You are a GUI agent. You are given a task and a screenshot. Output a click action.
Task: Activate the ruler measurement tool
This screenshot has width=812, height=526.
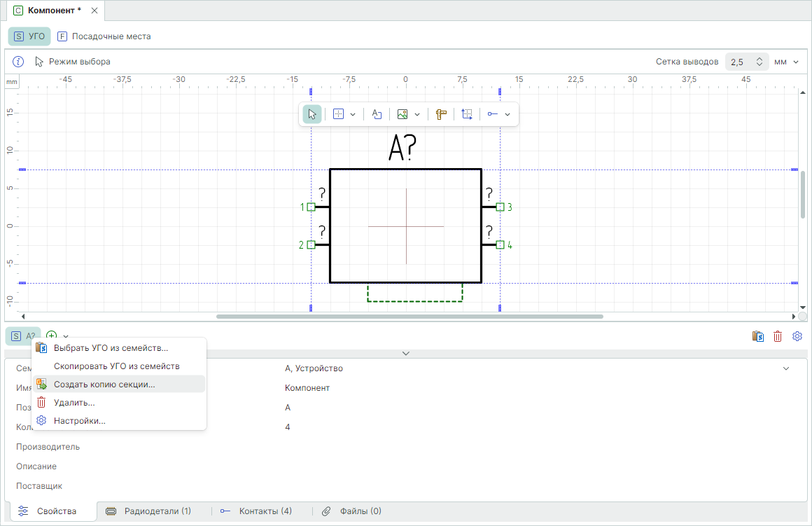(441, 114)
